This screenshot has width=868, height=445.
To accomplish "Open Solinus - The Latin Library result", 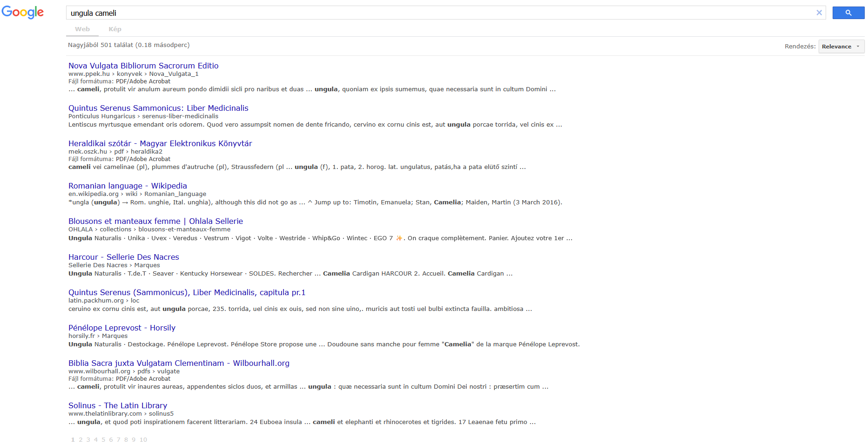I will (118, 405).
